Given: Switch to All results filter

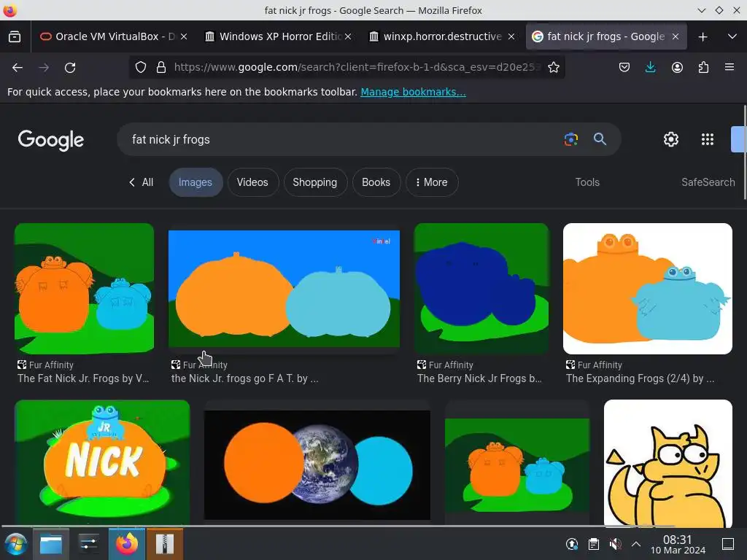Looking at the screenshot, I should [141, 182].
